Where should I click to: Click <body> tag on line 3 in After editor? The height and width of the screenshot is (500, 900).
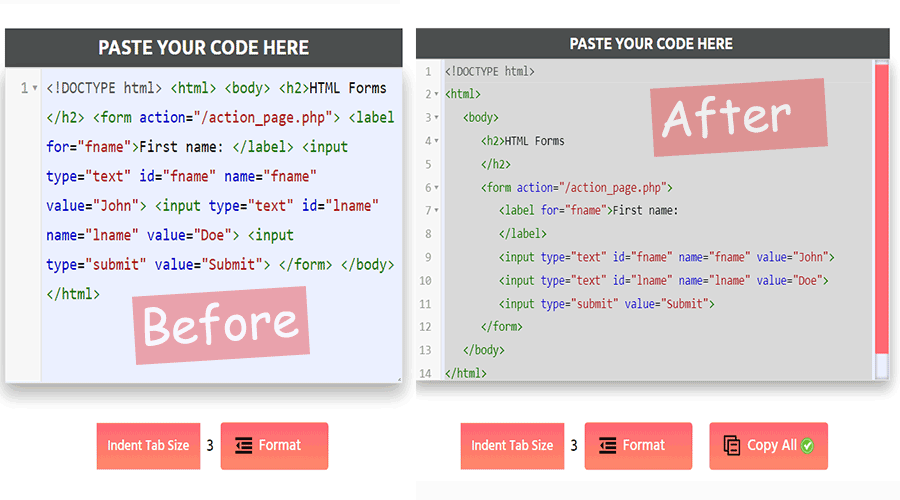point(481,118)
